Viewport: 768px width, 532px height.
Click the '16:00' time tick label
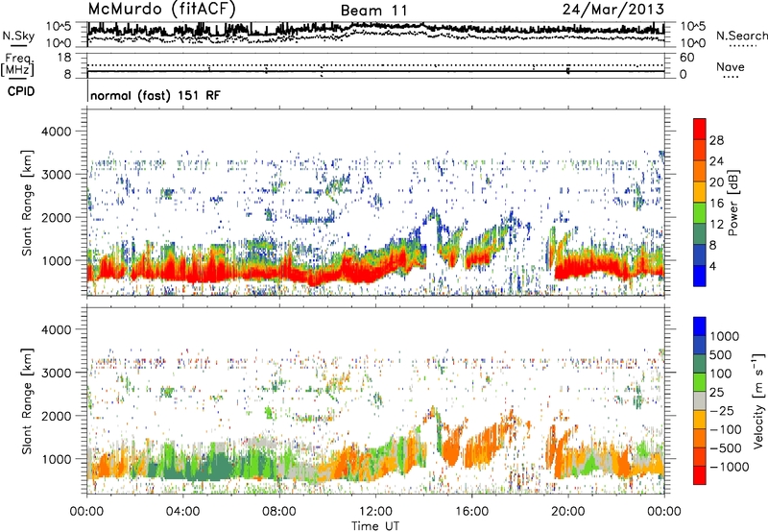coord(471,512)
